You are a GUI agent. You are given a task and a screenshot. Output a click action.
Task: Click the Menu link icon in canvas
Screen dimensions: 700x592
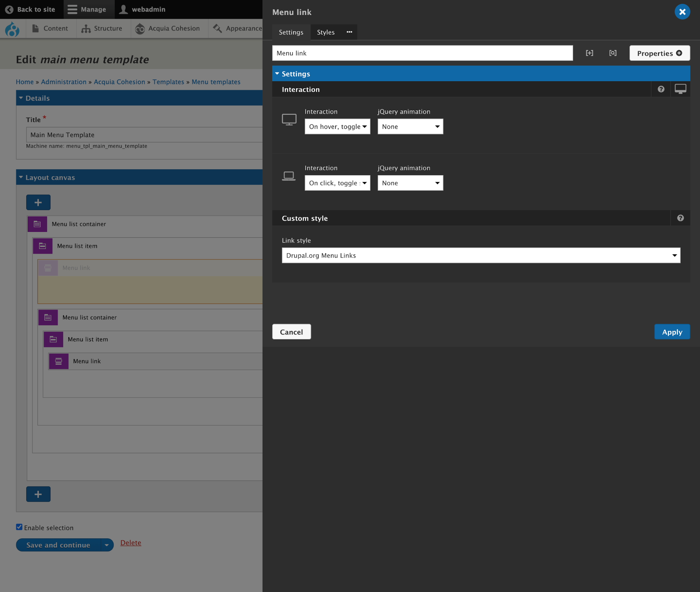(48, 267)
